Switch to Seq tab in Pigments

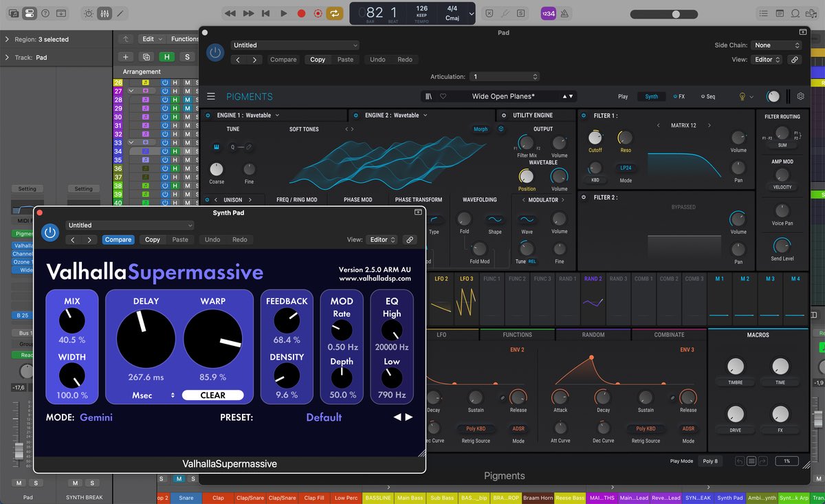[708, 97]
